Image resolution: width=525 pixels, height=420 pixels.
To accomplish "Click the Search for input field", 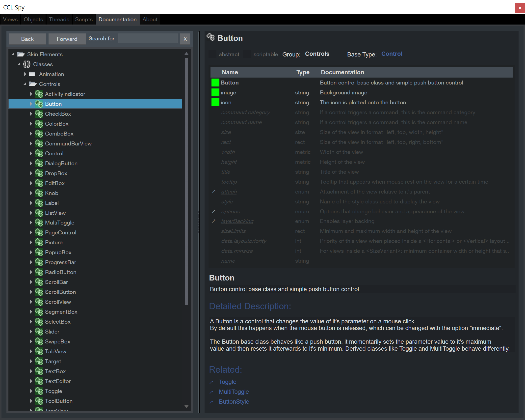I will coord(148,39).
